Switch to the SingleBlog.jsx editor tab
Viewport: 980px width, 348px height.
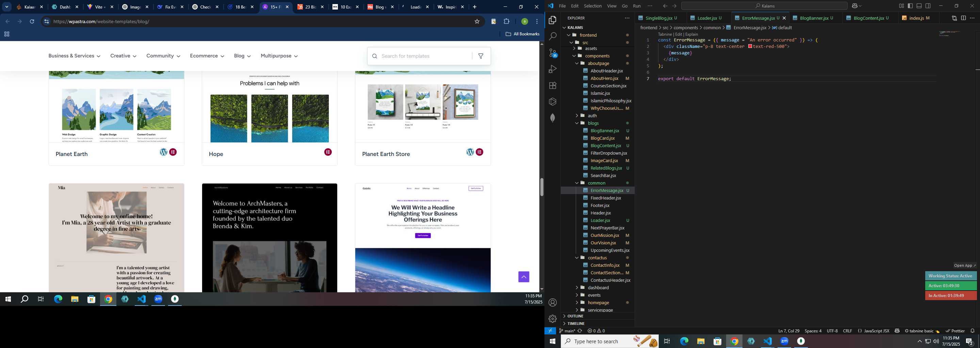[x=658, y=18]
